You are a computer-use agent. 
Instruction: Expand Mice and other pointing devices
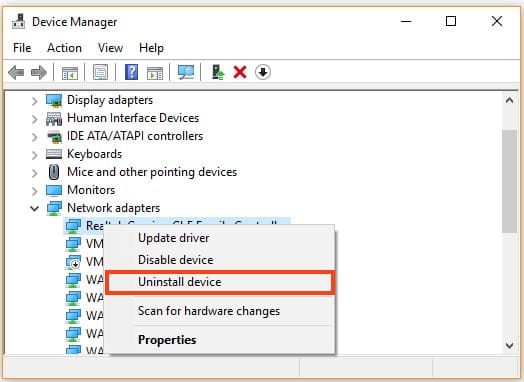34,173
